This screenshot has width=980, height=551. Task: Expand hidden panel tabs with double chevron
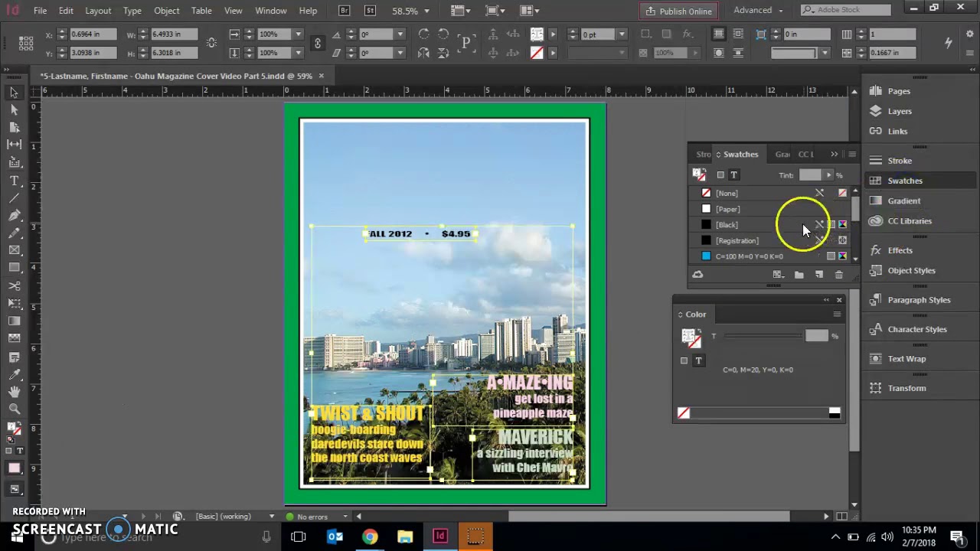point(834,155)
